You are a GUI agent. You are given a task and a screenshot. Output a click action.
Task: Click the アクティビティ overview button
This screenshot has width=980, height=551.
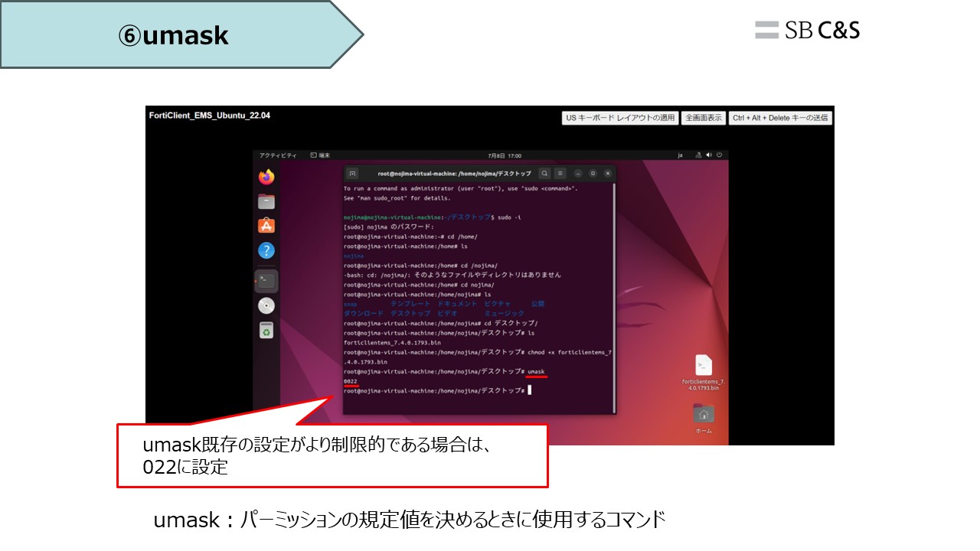click(x=277, y=155)
